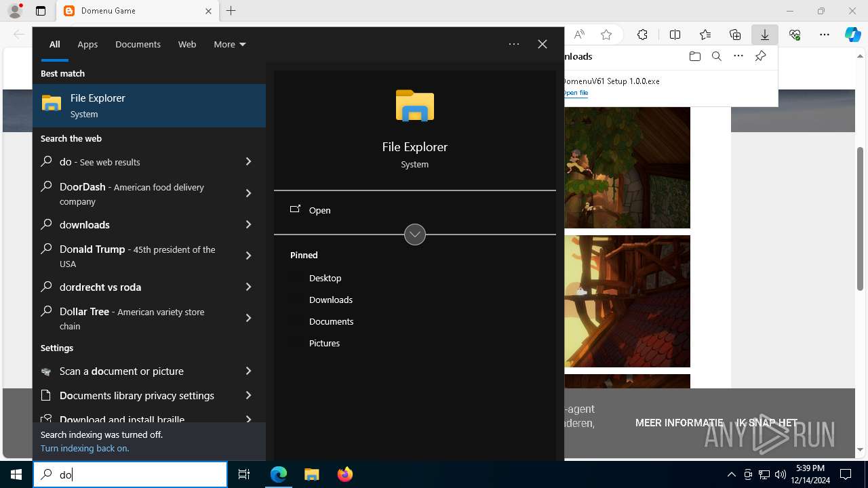Screen dimensions: 868x488
Task: Expand the downloads suggestion arrow
Action: 248,224
